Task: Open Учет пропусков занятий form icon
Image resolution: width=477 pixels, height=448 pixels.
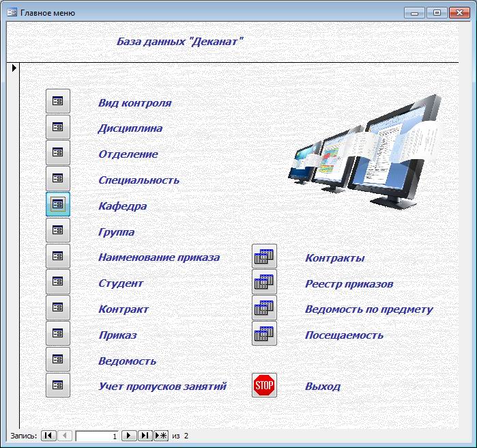Action: coord(58,385)
